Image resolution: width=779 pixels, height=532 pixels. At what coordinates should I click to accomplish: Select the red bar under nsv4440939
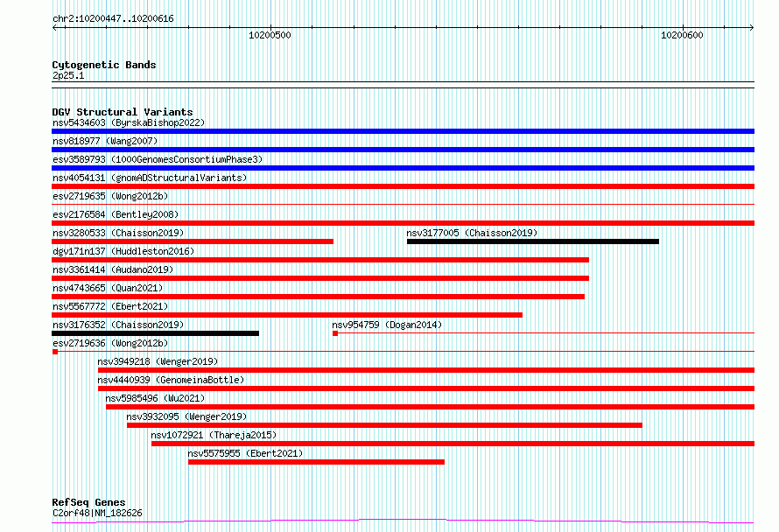point(426,388)
